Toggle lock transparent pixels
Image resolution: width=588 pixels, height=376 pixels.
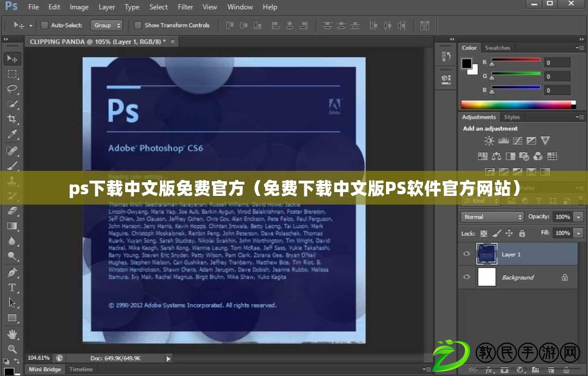tap(484, 233)
